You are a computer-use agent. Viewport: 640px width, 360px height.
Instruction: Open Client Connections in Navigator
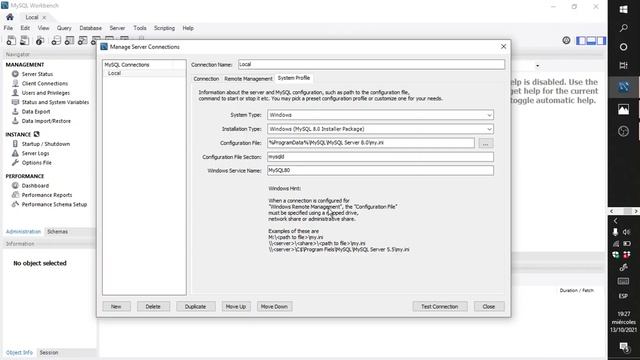tap(44, 83)
